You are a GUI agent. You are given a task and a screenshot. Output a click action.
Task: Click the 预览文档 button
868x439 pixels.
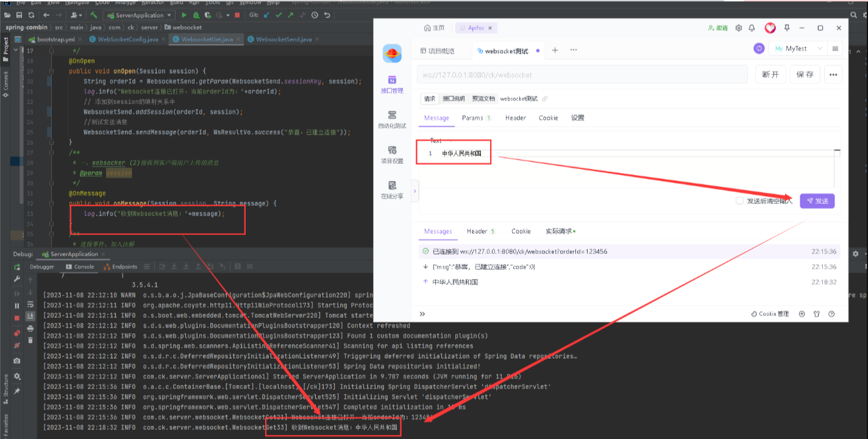[x=483, y=99]
